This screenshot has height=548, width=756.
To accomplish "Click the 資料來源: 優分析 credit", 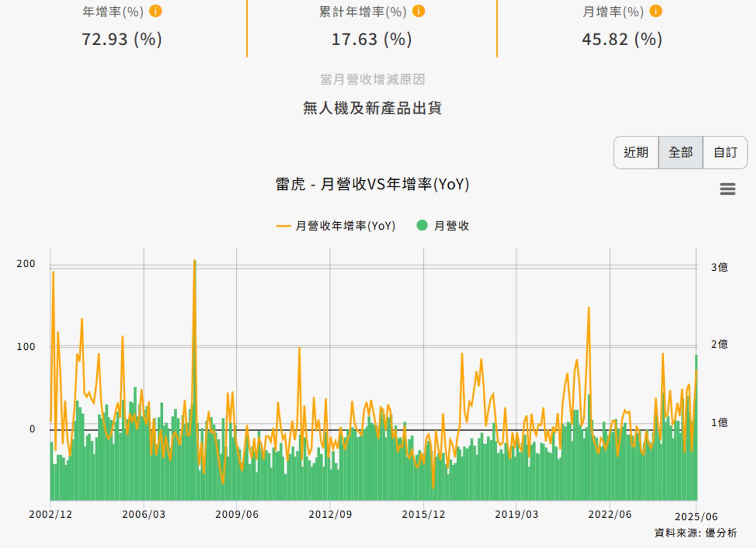I will (695, 533).
